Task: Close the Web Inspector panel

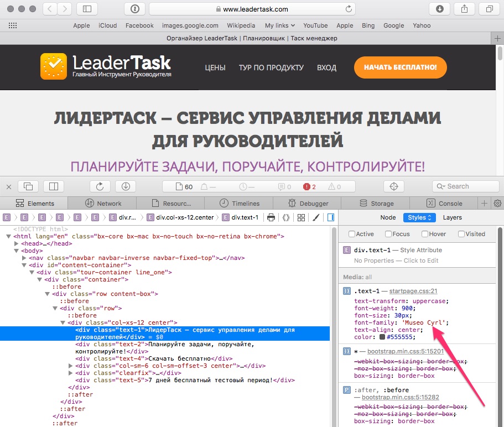Action: [9, 186]
